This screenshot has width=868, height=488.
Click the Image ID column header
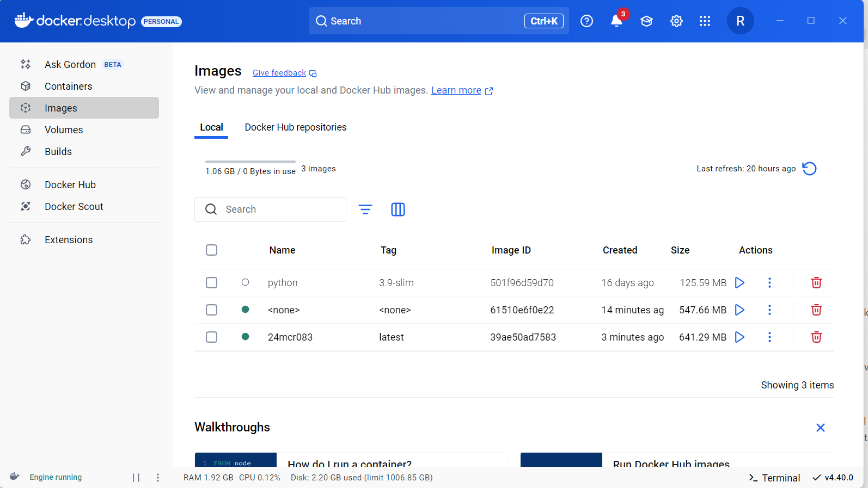click(x=511, y=250)
